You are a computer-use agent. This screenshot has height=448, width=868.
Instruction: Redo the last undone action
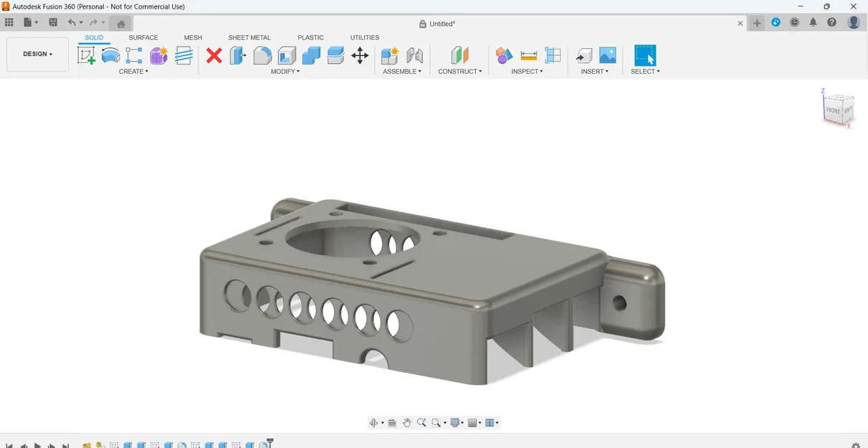(x=93, y=23)
